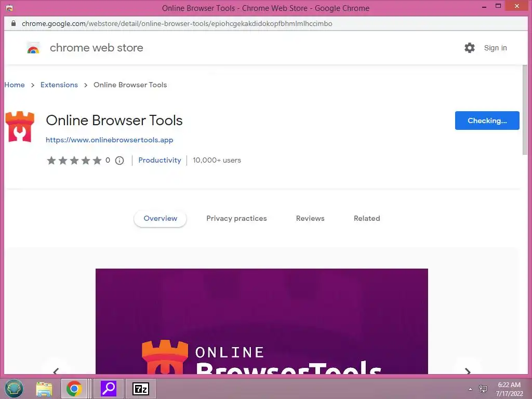Click the 'Online Browser Tools' extension title

pos(114,121)
